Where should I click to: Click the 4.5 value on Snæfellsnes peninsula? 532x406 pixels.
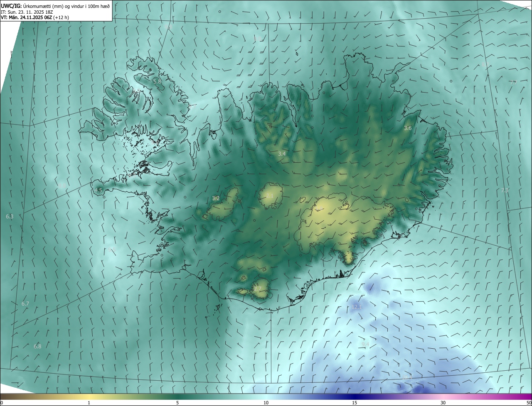(99, 190)
